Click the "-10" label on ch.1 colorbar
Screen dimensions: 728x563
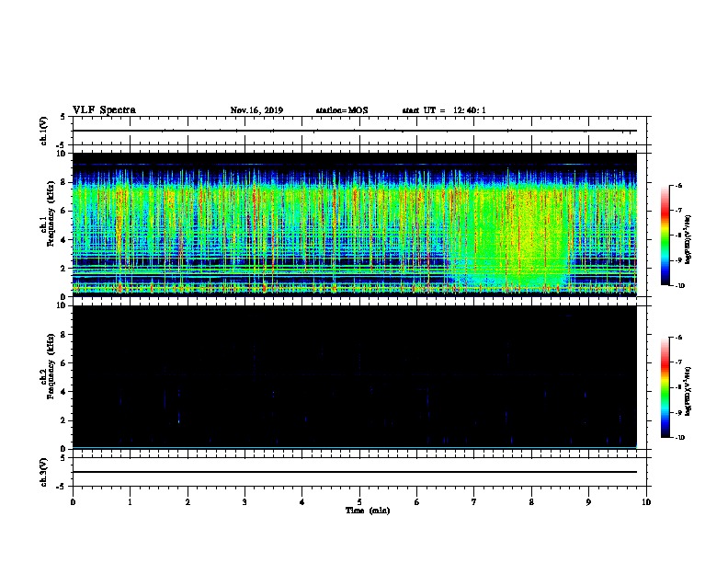point(679,286)
